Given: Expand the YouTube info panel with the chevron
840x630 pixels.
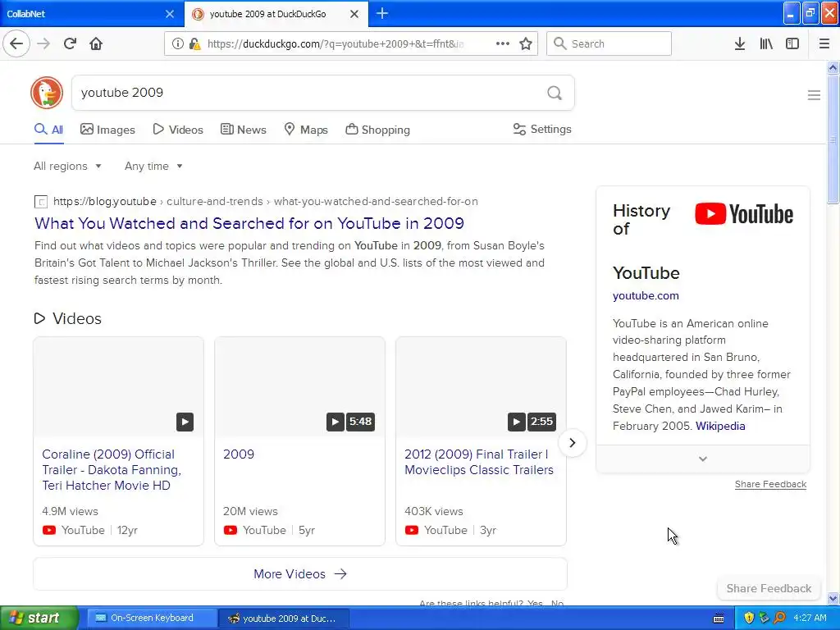Looking at the screenshot, I should pos(703,459).
